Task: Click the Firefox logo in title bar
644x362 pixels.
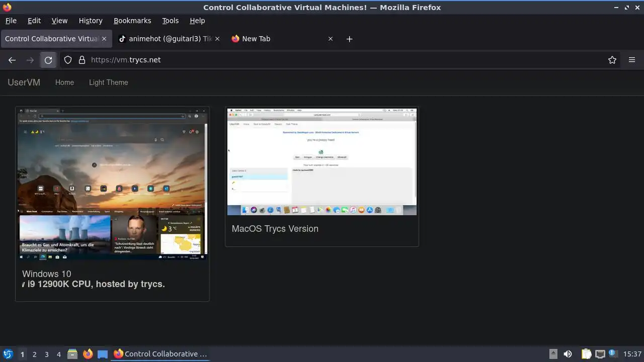Action: [7, 7]
